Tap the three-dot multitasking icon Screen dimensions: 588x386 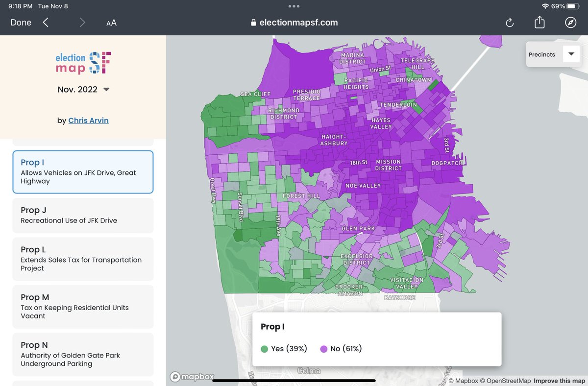point(294,6)
